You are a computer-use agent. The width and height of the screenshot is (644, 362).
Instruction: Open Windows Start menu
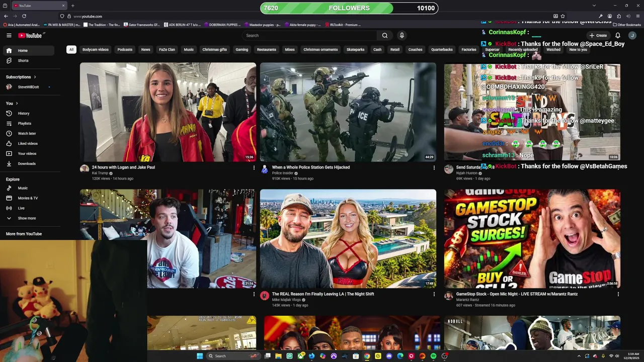pos(200,356)
